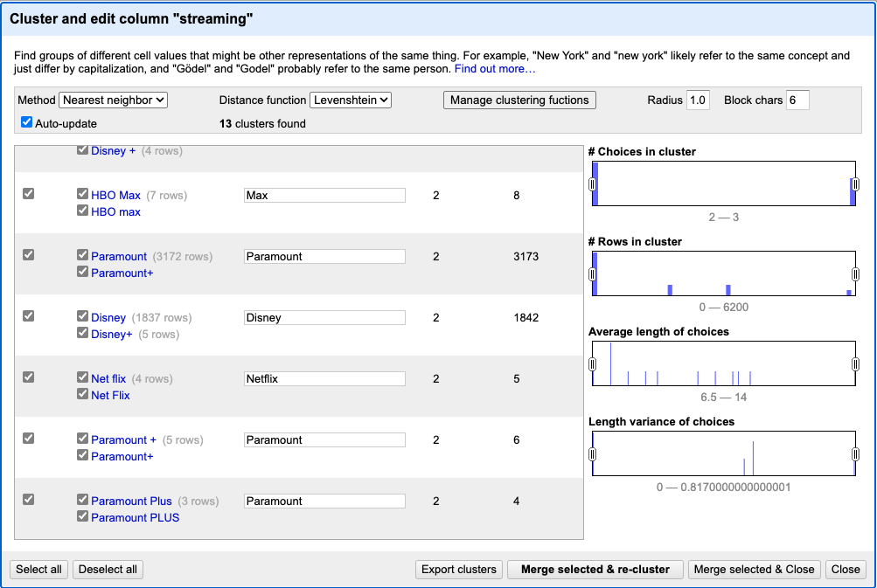Uncheck the Net flix (4 rows) value checkbox
The image size is (877, 588).
click(x=83, y=377)
